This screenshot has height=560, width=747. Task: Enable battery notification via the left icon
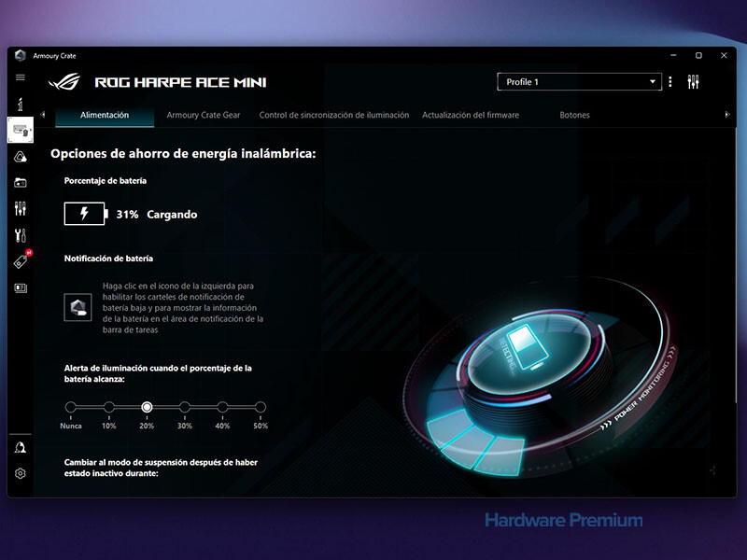point(78,307)
